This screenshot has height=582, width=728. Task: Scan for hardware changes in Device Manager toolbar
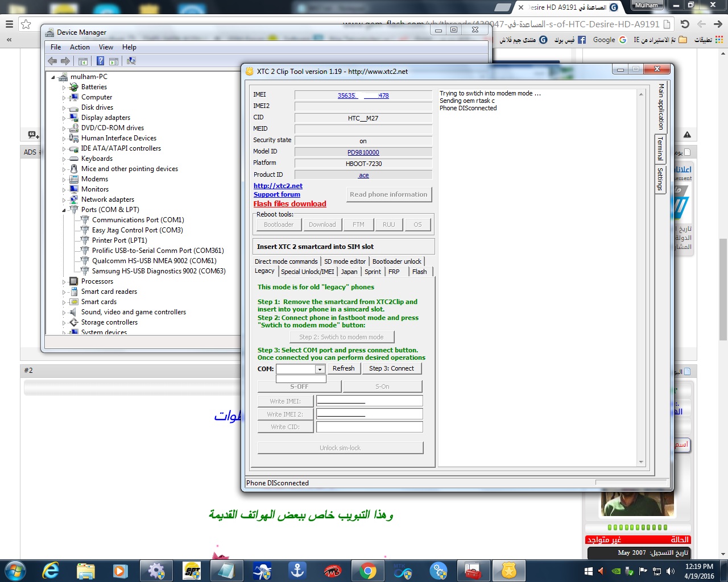[x=131, y=61]
